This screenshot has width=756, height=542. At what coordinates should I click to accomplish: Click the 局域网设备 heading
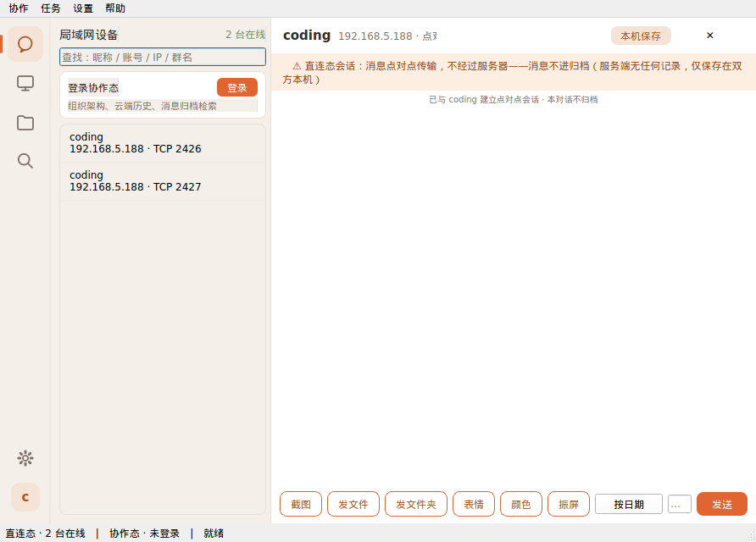tap(89, 35)
